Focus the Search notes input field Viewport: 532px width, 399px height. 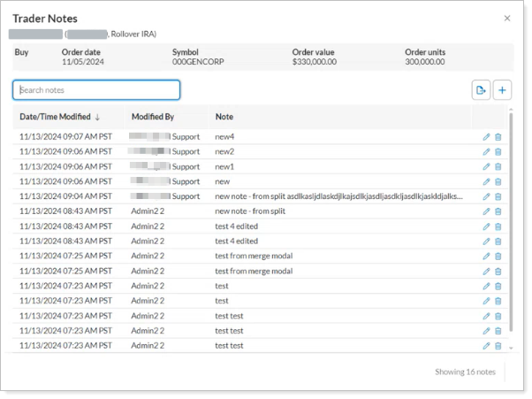pos(96,90)
